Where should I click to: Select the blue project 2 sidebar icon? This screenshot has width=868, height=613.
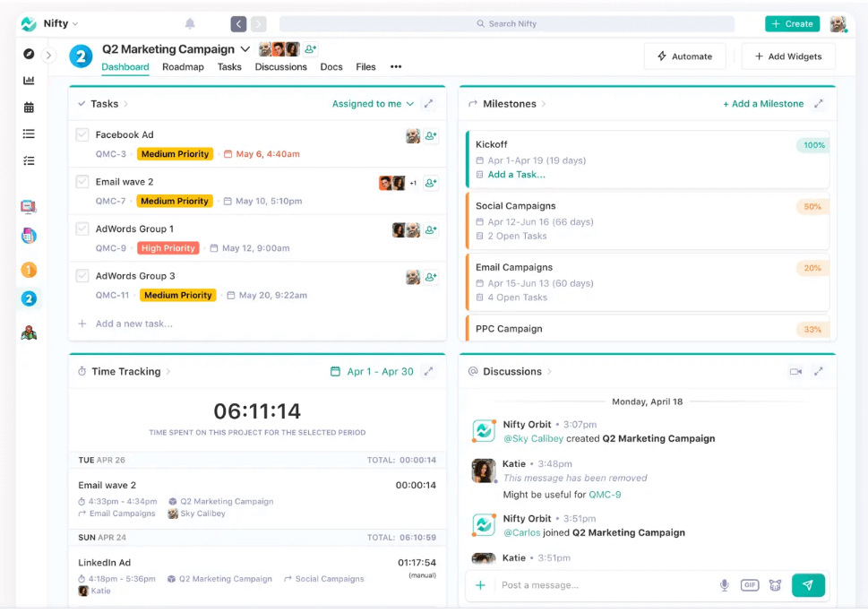pyautogui.click(x=29, y=299)
